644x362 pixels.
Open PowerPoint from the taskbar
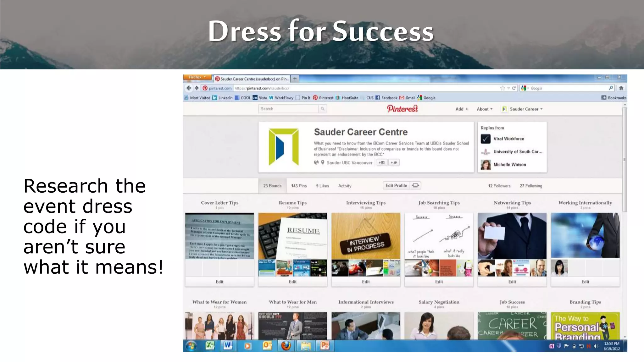(x=325, y=346)
